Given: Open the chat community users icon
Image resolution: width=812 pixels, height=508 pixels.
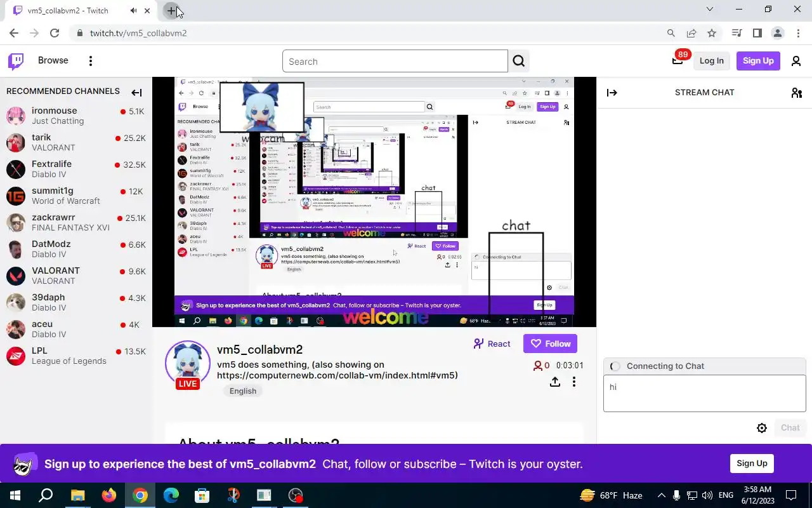Looking at the screenshot, I should pyautogui.click(x=797, y=93).
